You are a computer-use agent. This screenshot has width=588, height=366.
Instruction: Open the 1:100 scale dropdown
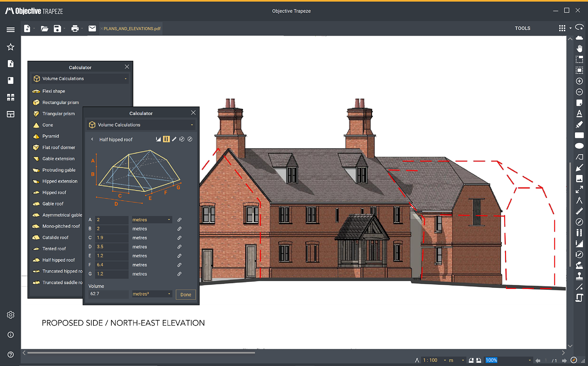point(434,360)
